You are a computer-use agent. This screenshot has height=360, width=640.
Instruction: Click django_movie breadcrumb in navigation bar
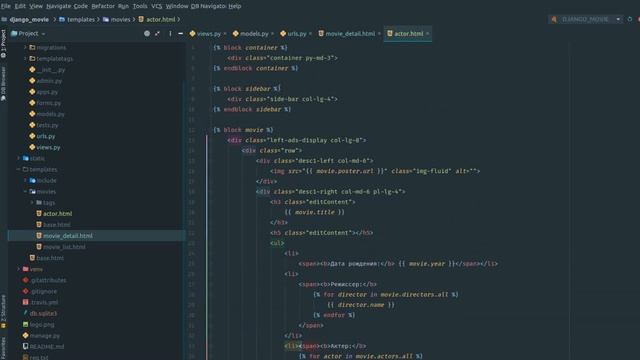tap(29, 19)
